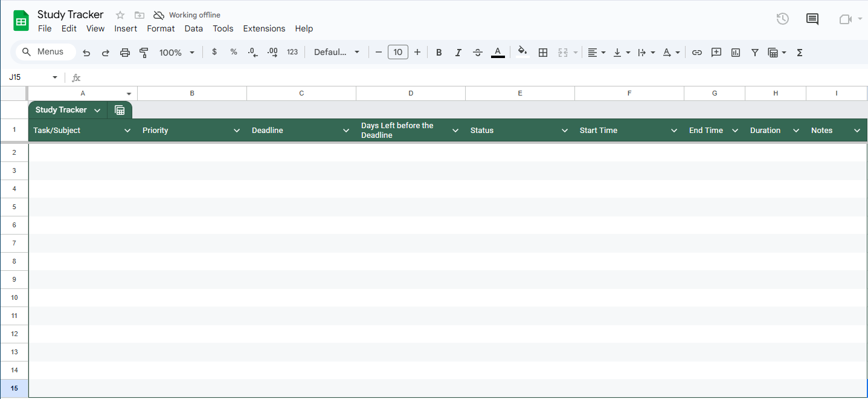
Task: Open the Default font dropdown
Action: (x=336, y=52)
